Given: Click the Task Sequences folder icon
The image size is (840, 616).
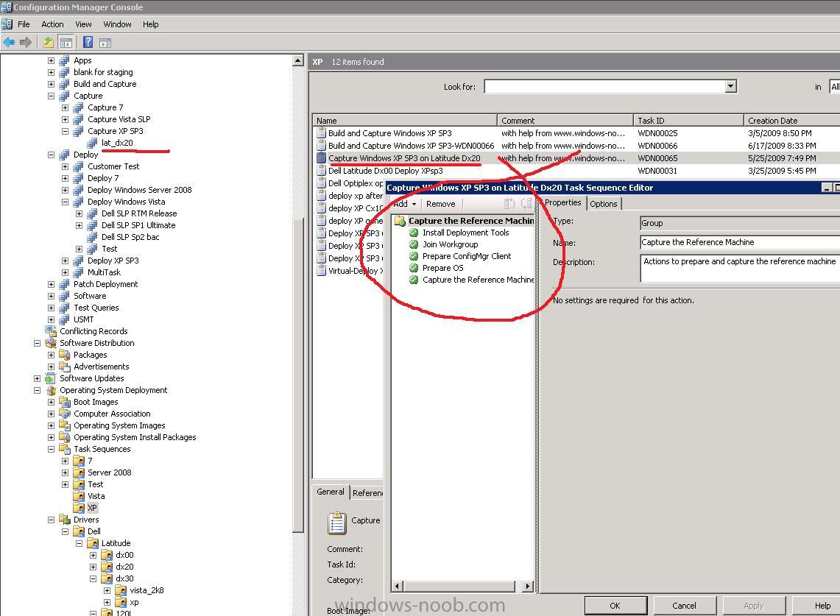Looking at the screenshot, I should click(65, 449).
